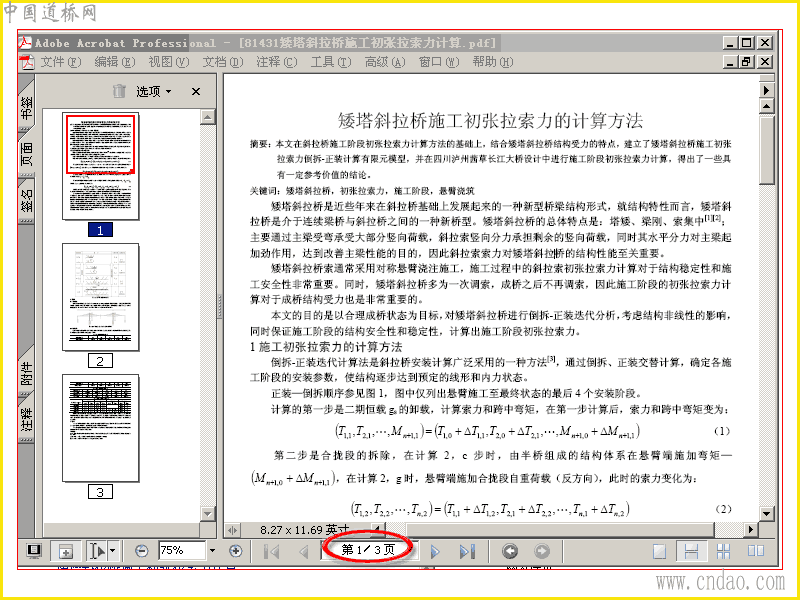
Task: Go to previous page arrow
Action: 304,552
